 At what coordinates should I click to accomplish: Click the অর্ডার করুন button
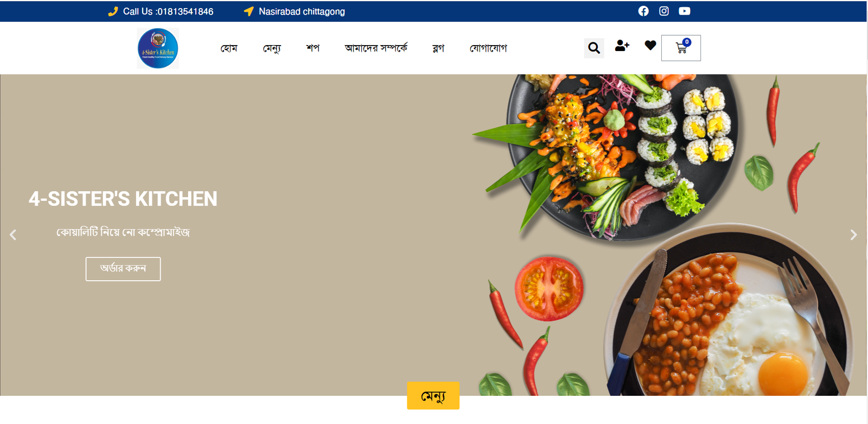tap(123, 269)
